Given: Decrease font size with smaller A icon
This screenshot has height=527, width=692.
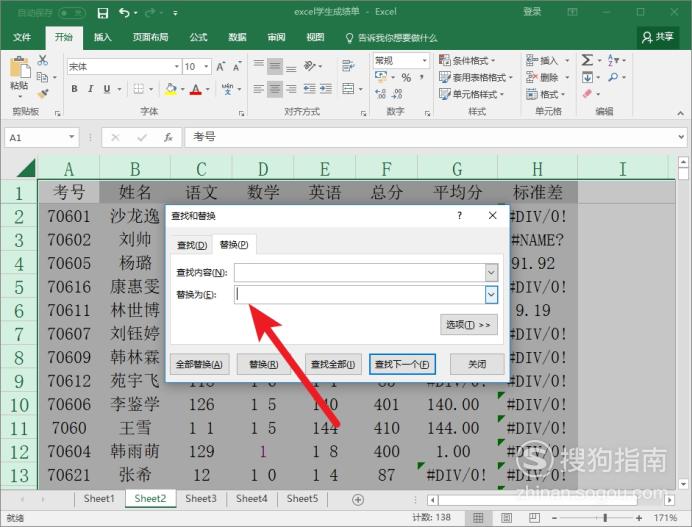Looking at the screenshot, I should (237, 67).
